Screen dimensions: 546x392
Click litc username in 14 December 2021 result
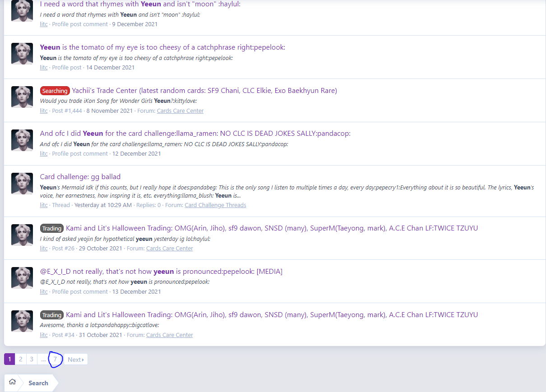[x=44, y=68]
